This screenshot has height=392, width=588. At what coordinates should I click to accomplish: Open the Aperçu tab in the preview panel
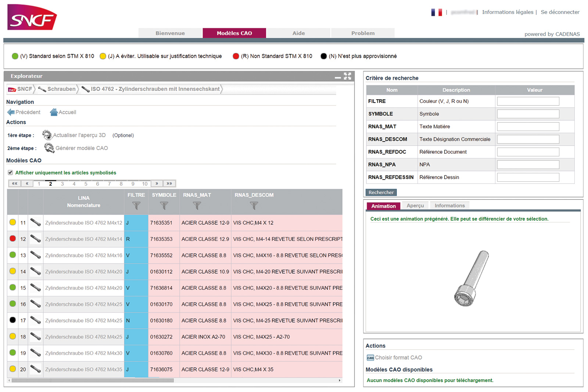pos(415,206)
